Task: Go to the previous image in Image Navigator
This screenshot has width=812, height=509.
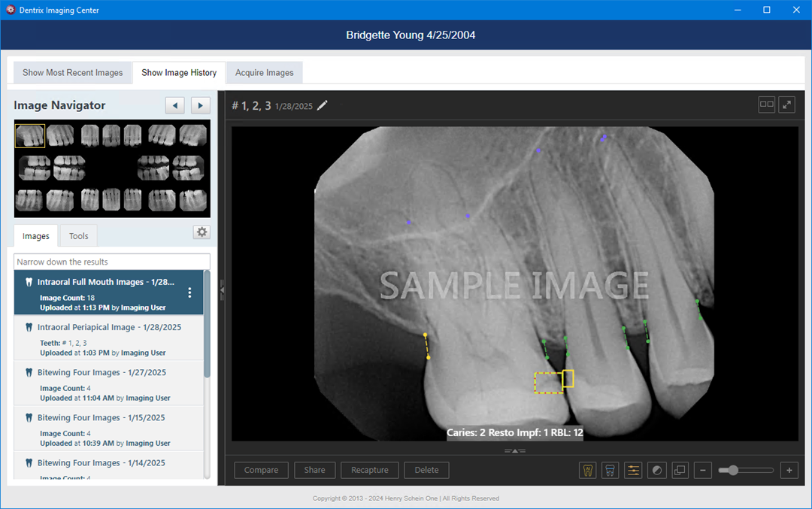Action: [174, 105]
